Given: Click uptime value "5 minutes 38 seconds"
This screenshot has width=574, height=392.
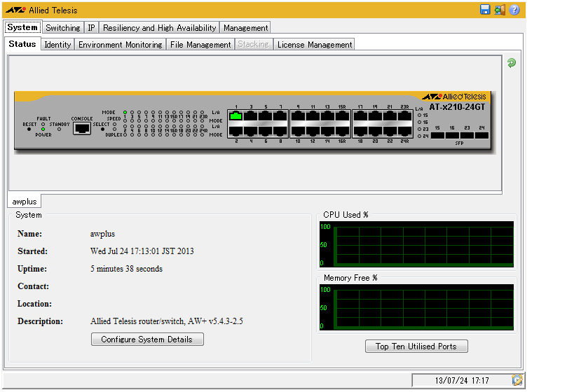Looking at the screenshot, I should tap(126, 269).
